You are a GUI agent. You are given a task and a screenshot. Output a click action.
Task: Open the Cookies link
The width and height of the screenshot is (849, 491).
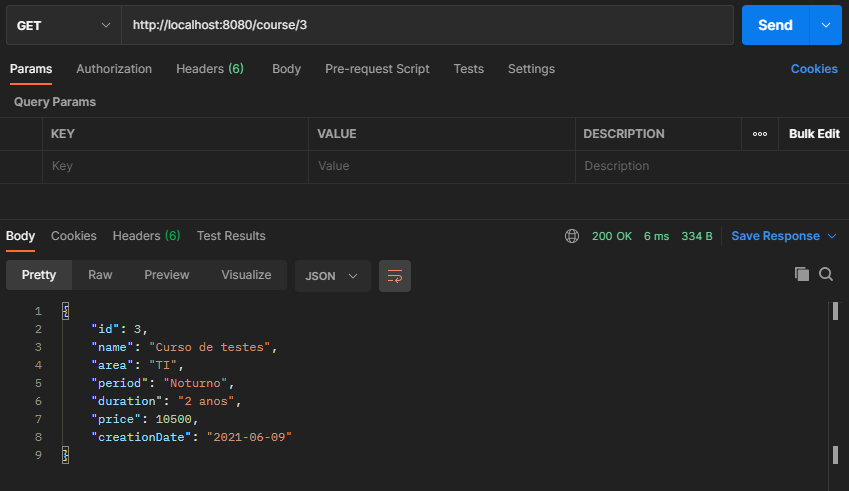[x=814, y=69]
